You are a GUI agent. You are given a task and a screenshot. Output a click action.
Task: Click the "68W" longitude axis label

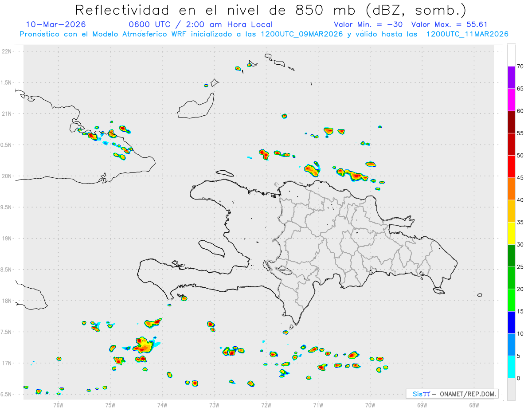click(x=474, y=405)
